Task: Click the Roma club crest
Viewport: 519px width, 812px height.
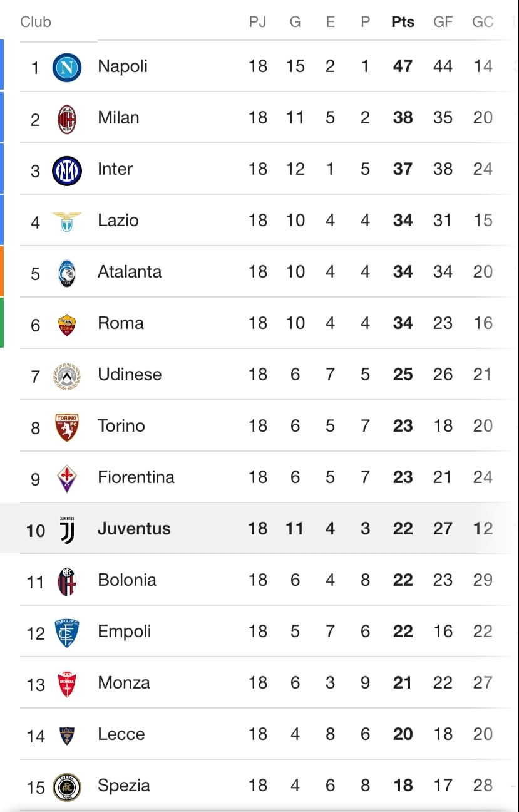Action: click(66, 324)
